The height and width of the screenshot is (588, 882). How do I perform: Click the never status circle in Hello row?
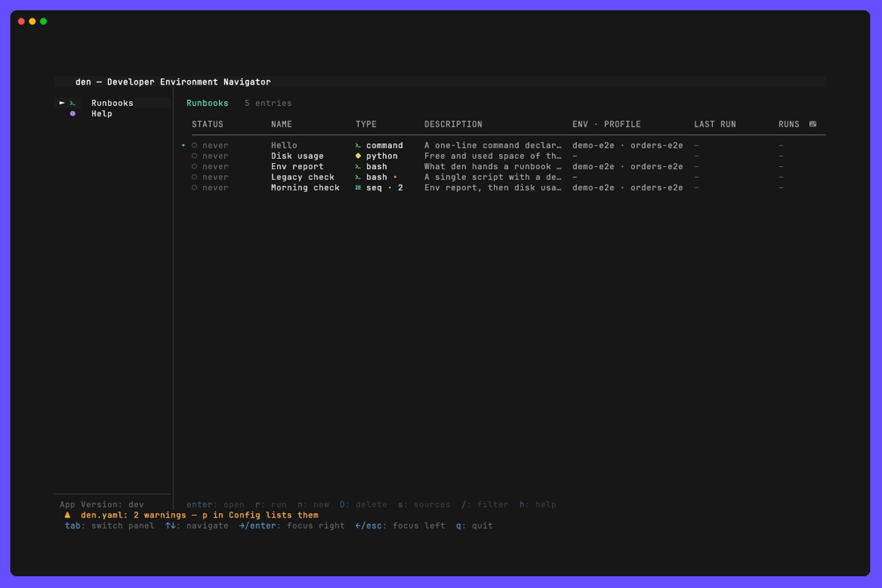195,146
